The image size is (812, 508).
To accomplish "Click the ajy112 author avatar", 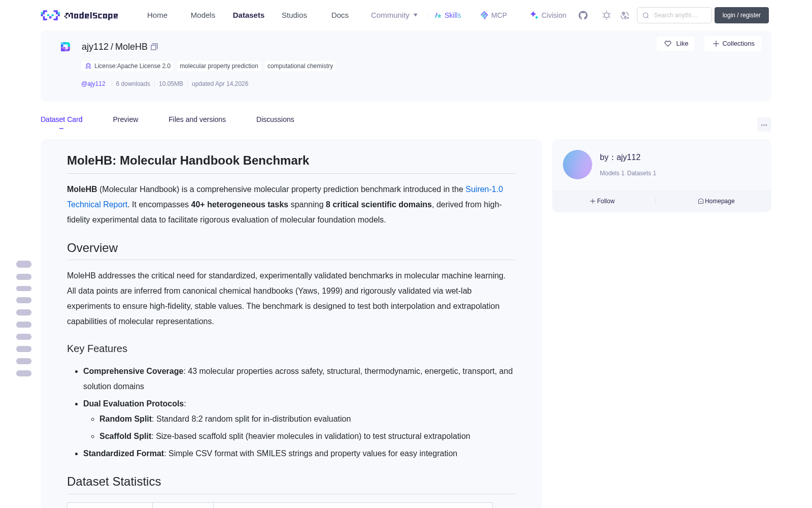I will click(x=578, y=165).
